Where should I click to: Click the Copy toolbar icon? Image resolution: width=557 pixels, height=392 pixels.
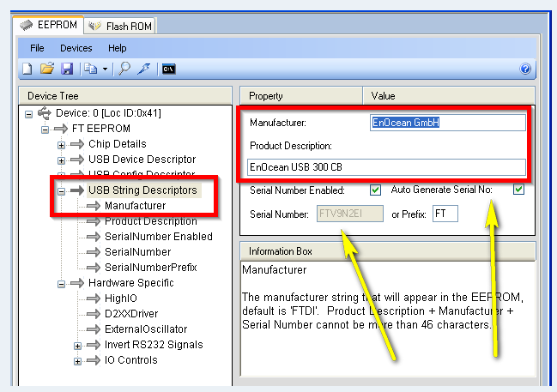(91, 69)
